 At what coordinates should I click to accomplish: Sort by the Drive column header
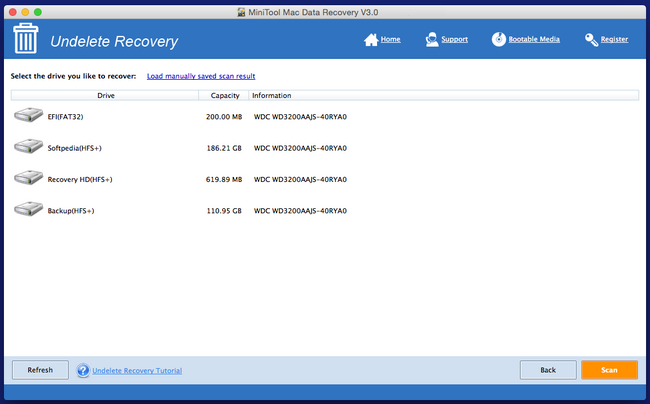tap(105, 95)
